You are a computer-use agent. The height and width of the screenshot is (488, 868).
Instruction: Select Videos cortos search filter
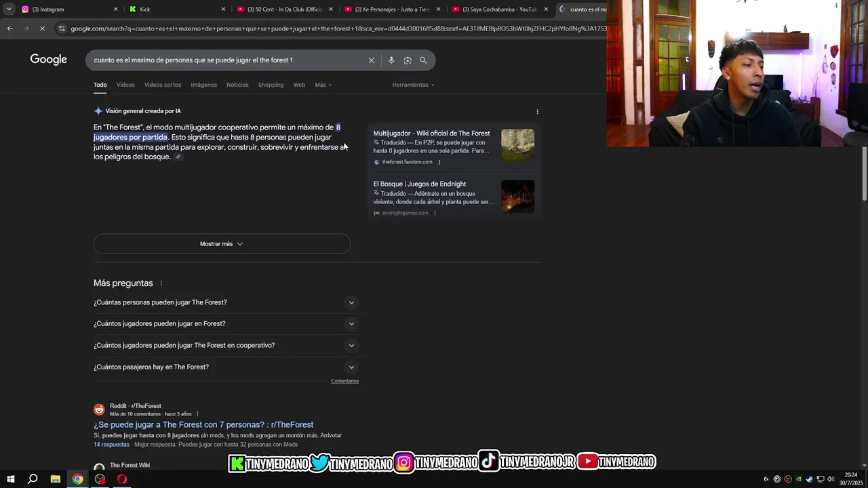click(x=163, y=85)
